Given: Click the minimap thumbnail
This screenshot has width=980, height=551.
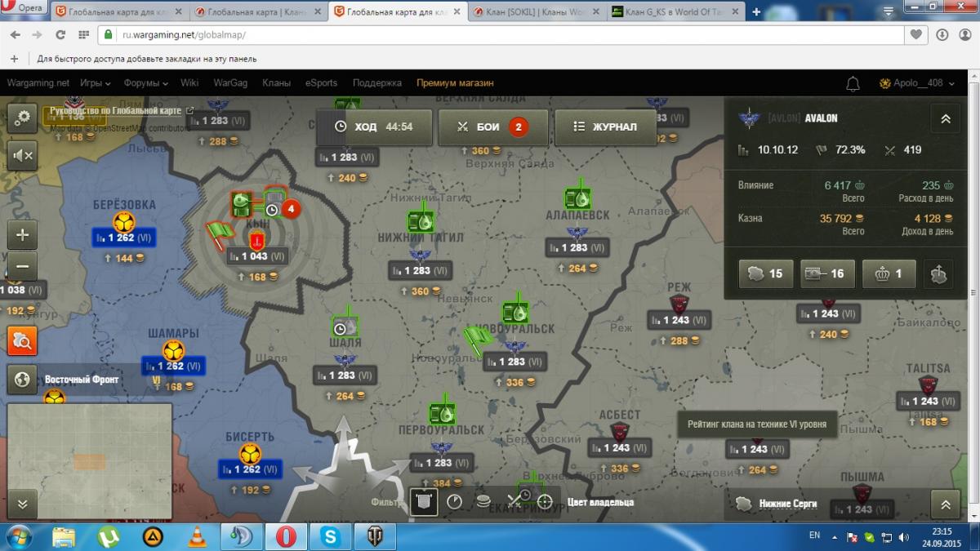Looking at the screenshot, I should (90, 461).
